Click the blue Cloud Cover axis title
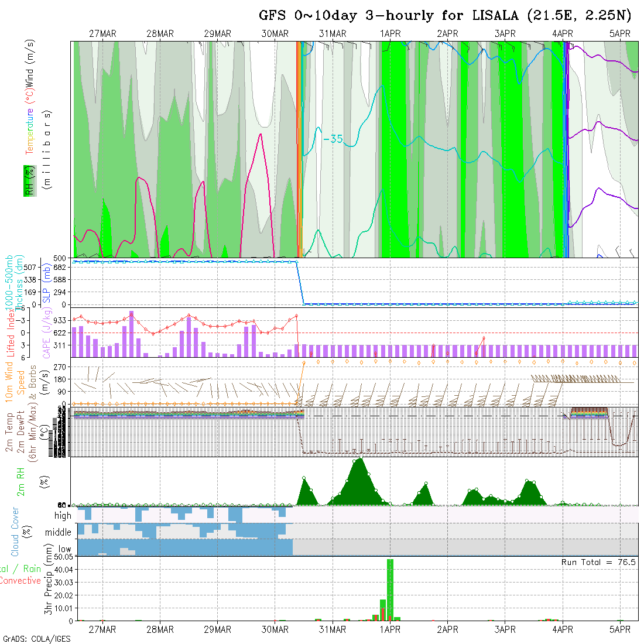 pyautogui.click(x=15, y=532)
